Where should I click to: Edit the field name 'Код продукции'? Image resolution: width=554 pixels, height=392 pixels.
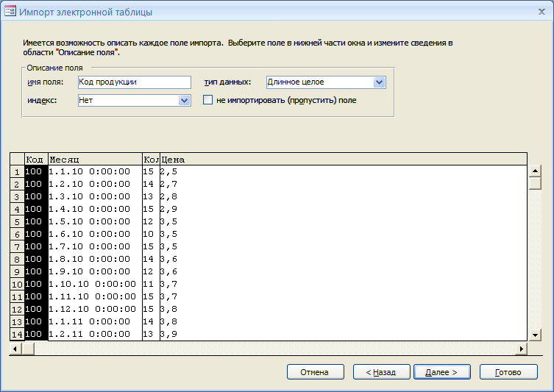[134, 82]
